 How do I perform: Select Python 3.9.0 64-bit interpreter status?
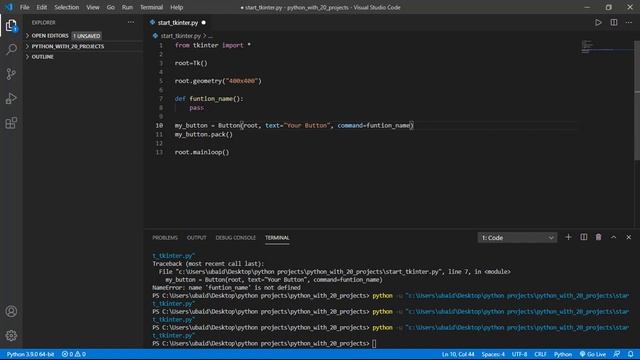(x=30, y=354)
